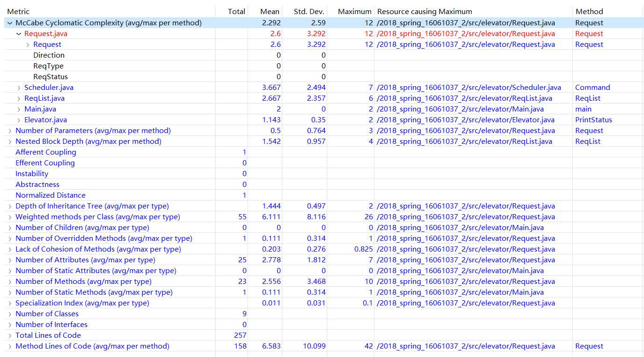Expand Depth of Inheritance Tree metric
The height and width of the screenshot is (357, 644).
click(x=10, y=206)
